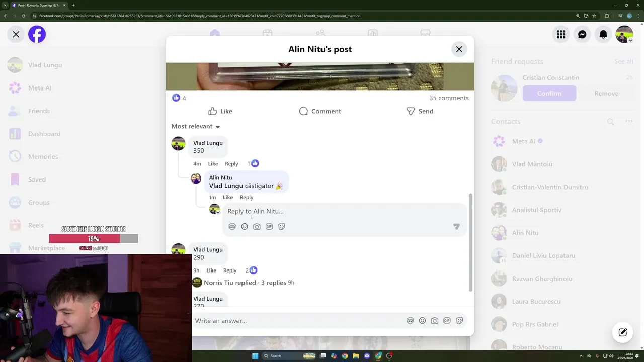Start a new message with compose icon
644x362 pixels.
pos(622,332)
